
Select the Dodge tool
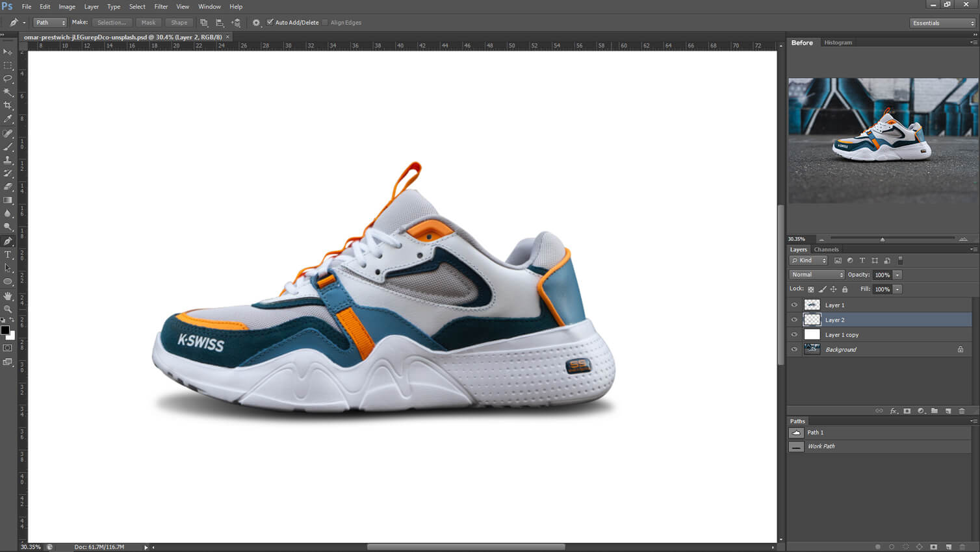8,227
